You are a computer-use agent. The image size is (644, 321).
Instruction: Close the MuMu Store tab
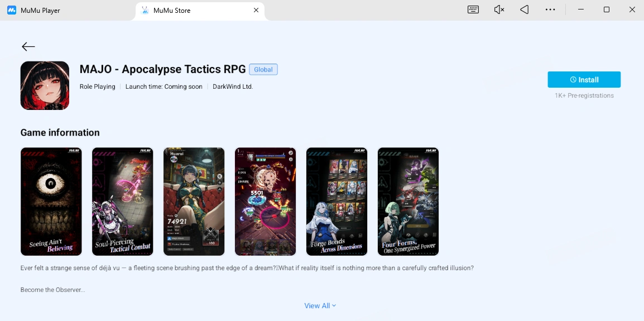click(256, 10)
